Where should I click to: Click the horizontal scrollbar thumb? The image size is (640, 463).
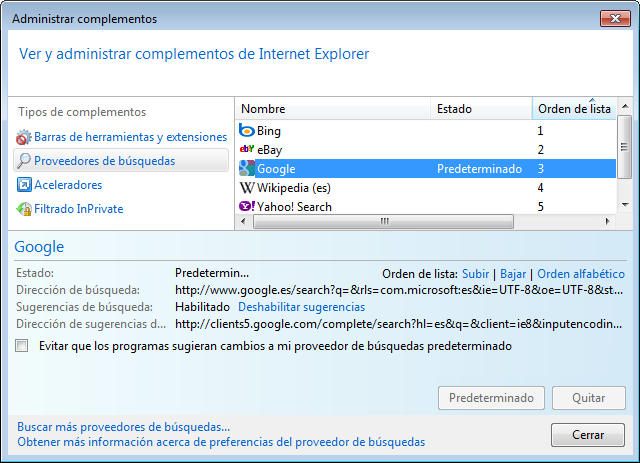[383, 221]
